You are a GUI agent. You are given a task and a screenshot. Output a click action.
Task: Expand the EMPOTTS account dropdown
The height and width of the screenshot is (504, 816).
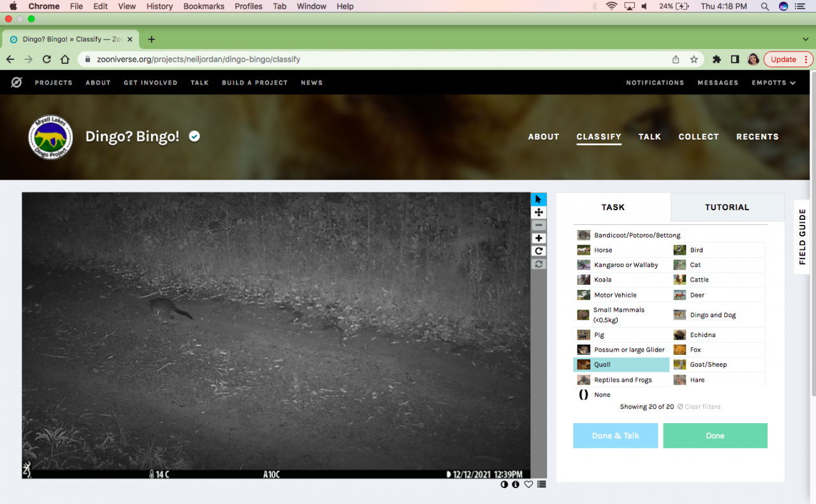click(x=773, y=83)
